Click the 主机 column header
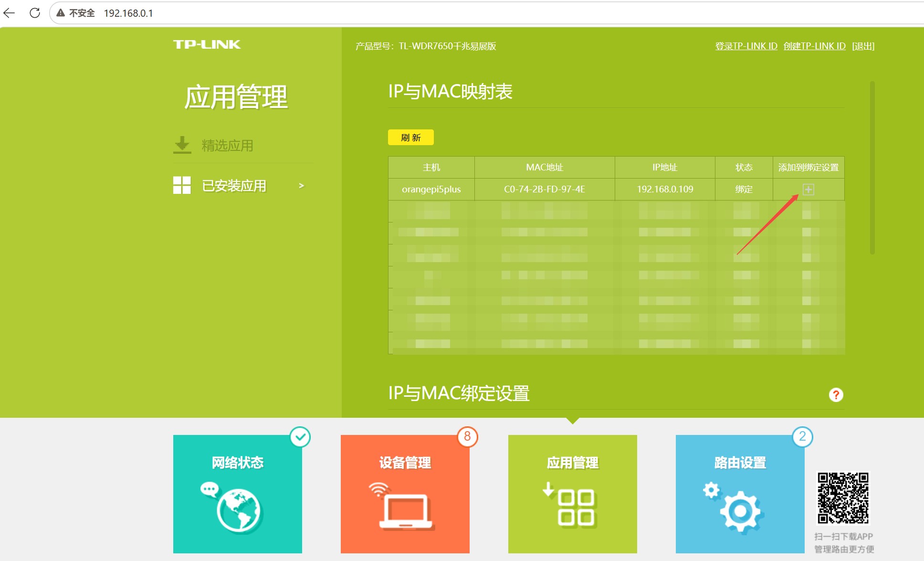The height and width of the screenshot is (561, 924). coord(431,168)
